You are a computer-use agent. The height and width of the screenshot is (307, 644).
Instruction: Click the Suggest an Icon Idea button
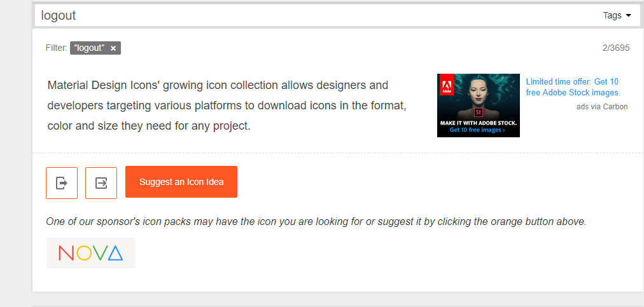pyautogui.click(x=181, y=182)
